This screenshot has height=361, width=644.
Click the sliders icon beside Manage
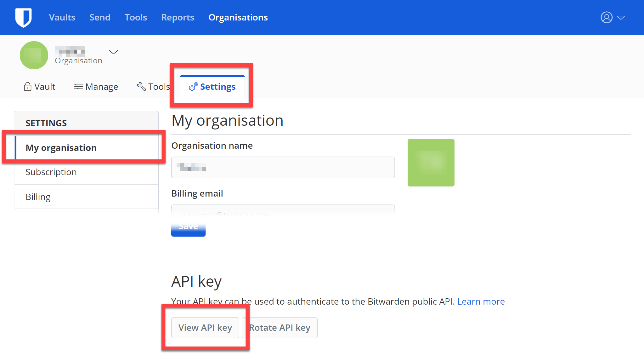[78, 87]
